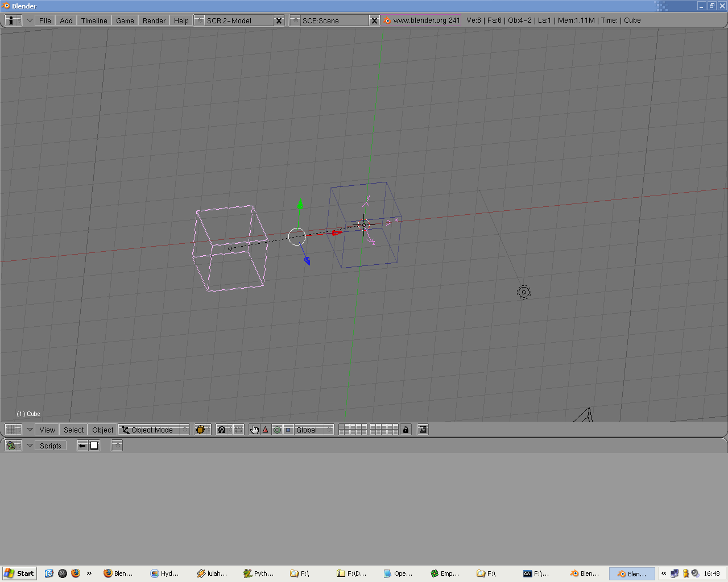Click the white manipulator center circle
Screen dimensions: 728x582
coord(297,236)
